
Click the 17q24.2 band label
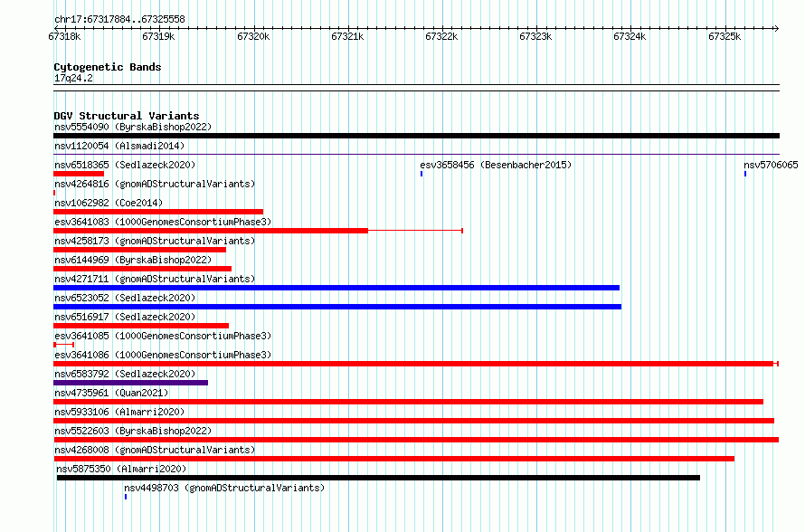(x=73, y=78)
